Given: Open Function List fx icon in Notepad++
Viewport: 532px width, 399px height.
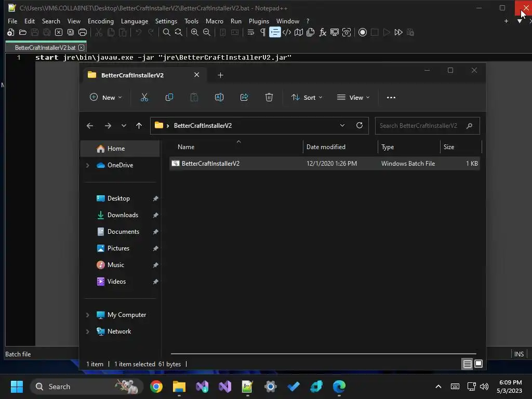Looking at the screenshot, I should [x=322, y=32].
